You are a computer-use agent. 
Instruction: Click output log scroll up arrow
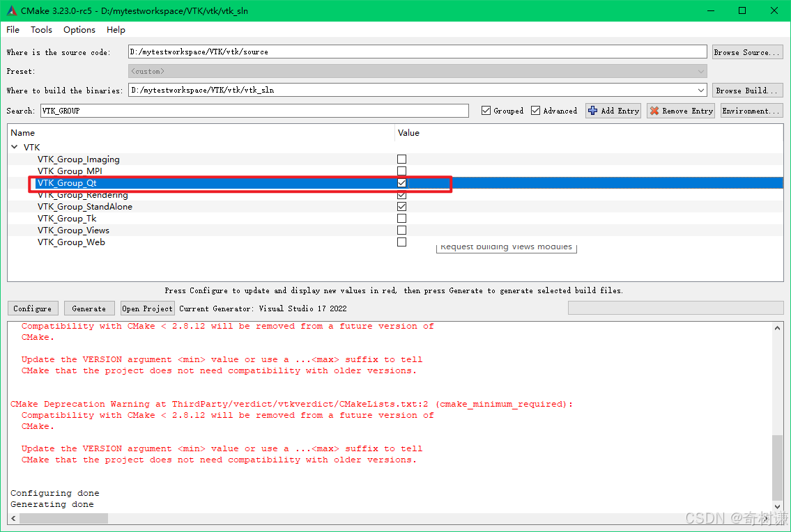tap(777, 328)
